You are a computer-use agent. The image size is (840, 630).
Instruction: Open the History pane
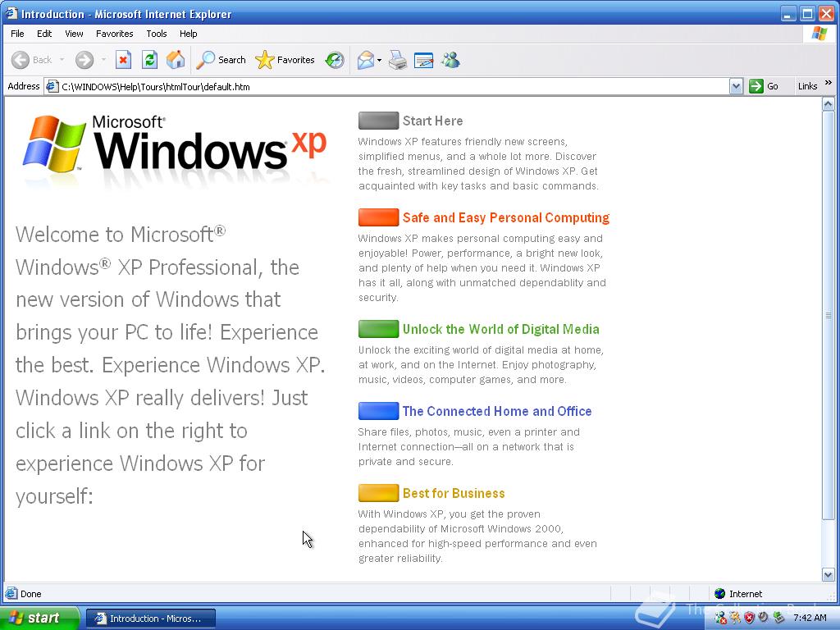tap(335, 60)
